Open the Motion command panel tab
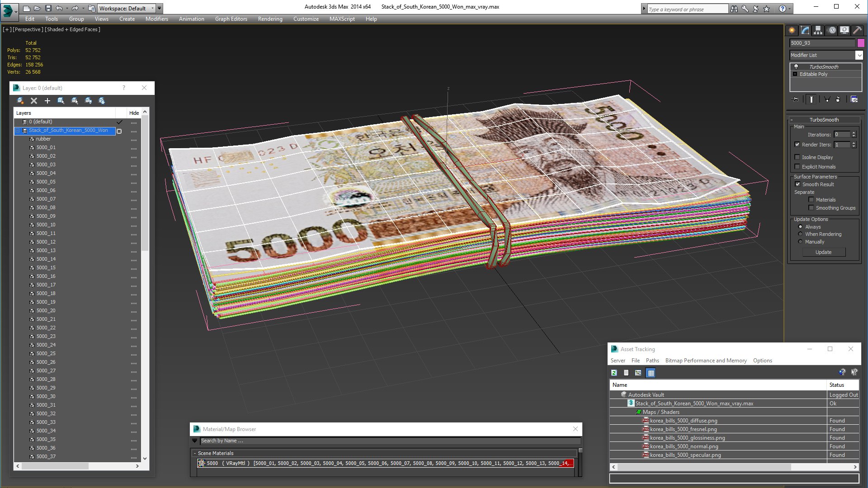The height and width of the screenshot is (488, 868). click(x=832, y=30)
